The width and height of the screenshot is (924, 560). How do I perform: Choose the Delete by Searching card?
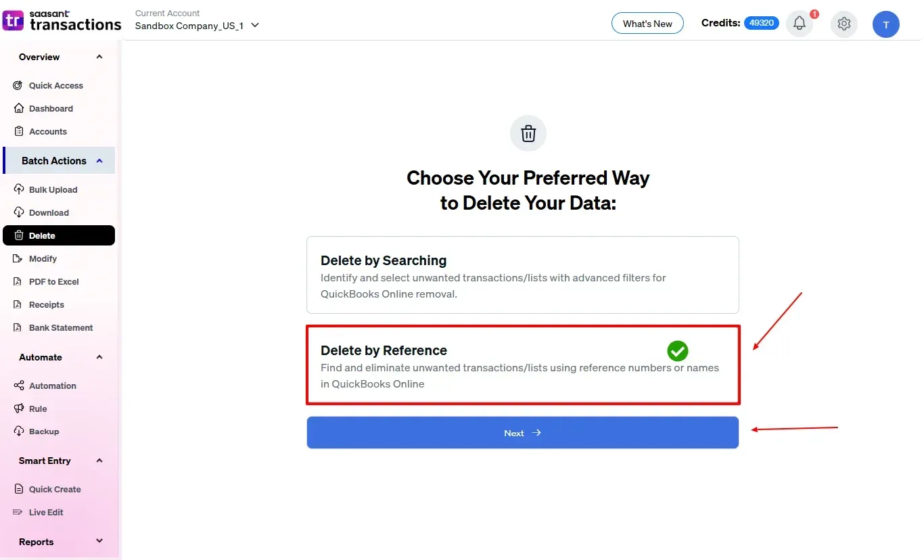[523, 275]
